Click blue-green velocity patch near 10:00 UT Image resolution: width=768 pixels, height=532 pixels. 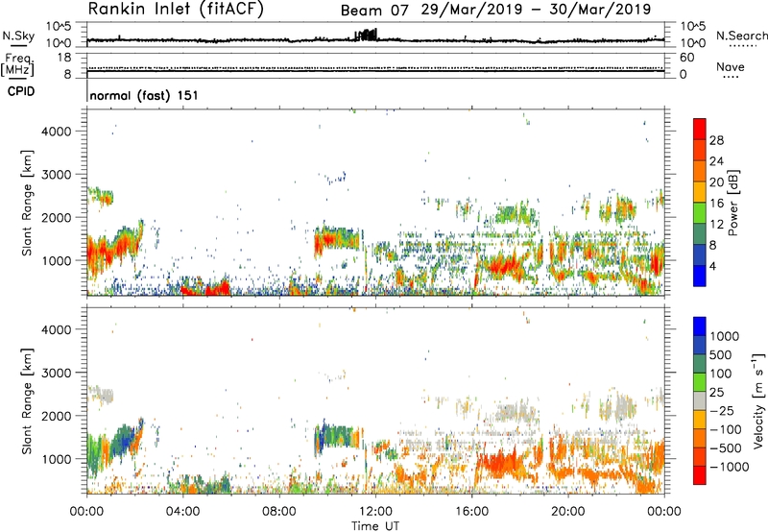[338, 436]
